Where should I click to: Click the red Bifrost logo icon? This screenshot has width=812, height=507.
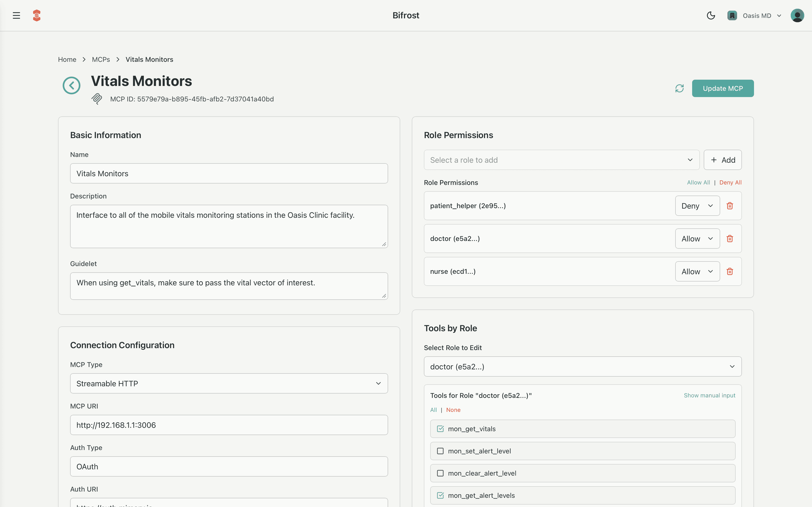click(x=36, y=15)
